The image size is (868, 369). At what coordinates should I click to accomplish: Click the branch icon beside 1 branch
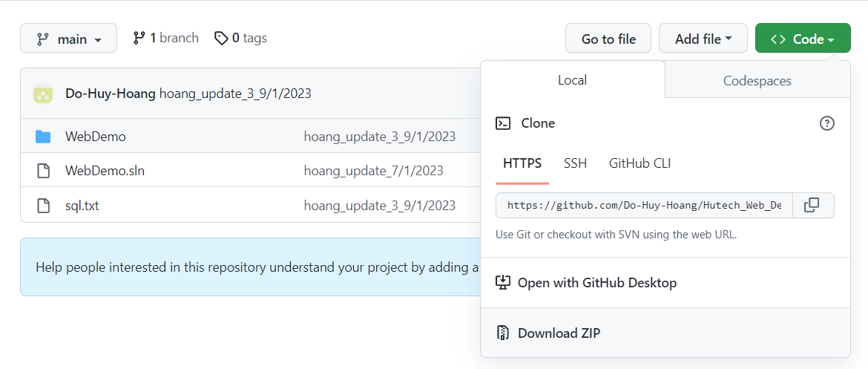click(139, 38)
